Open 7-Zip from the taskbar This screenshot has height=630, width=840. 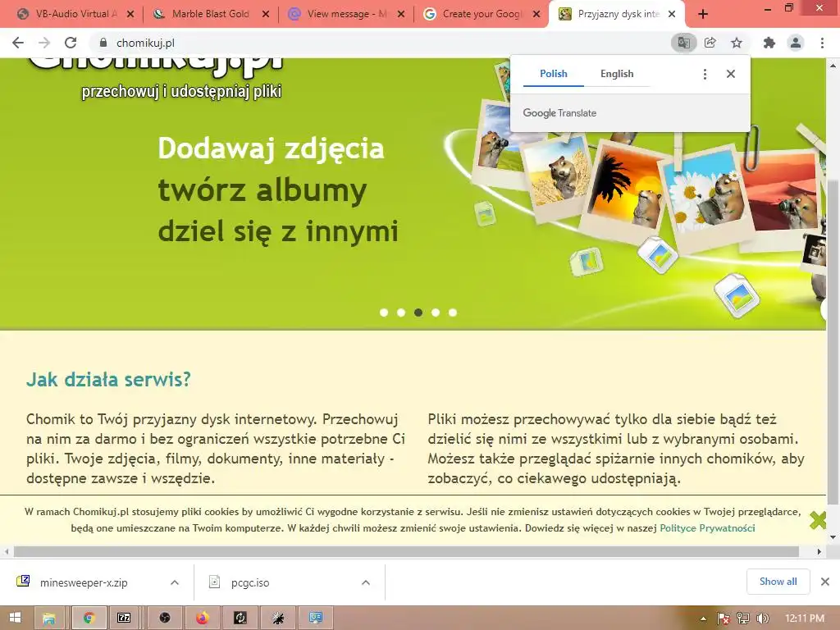coord(124,618)
